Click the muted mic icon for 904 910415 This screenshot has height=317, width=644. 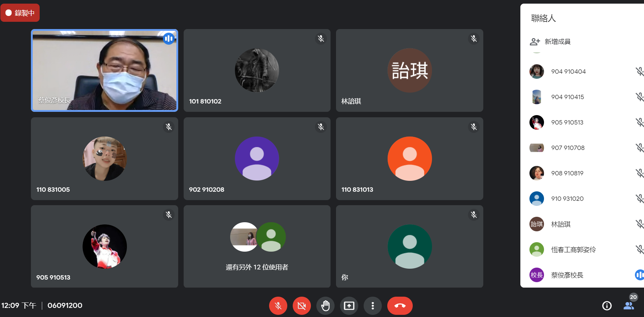(640, 97)
